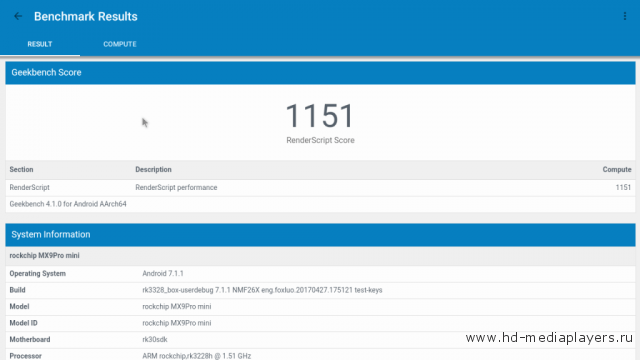Click Geekbench 4.1.0 for Android AArch64 text
Viewport: 640px width, 360px height.
tap(68, 204)
